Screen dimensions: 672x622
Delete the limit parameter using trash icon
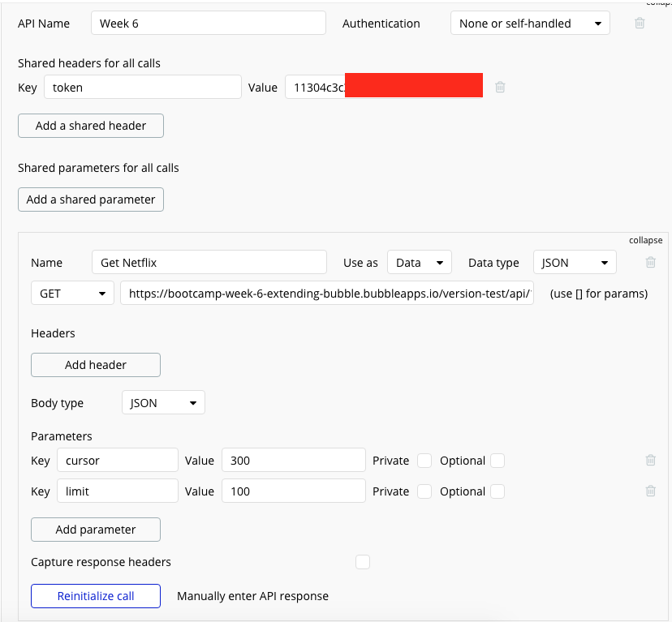click(x=650, y=491)
